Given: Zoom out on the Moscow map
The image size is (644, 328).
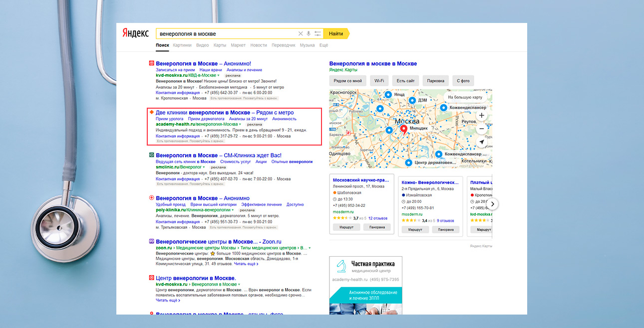Looking at the screenshot, I should [481, 129].
